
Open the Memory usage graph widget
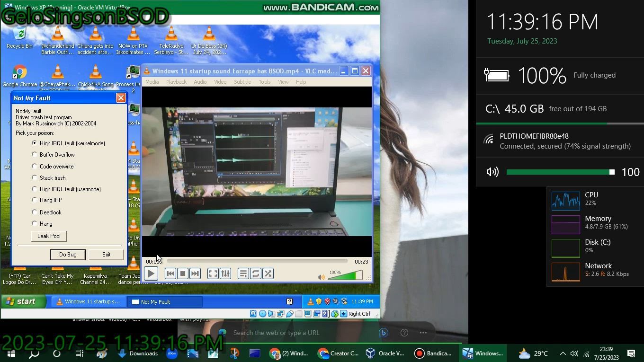pyautogui.click(x=565, y=224)
